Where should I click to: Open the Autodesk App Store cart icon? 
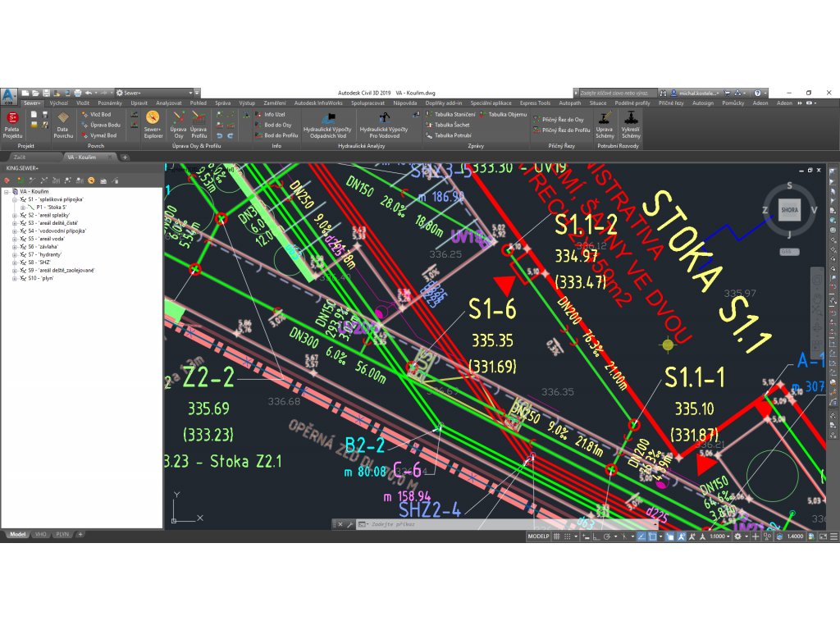click(727, 93)
